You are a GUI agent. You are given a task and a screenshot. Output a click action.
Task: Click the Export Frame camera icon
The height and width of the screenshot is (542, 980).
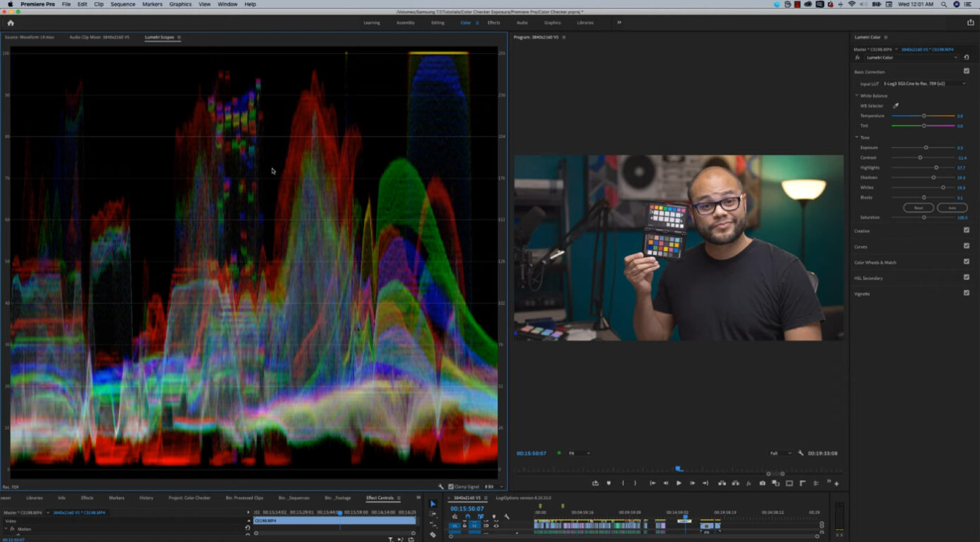tap(762, 484)
